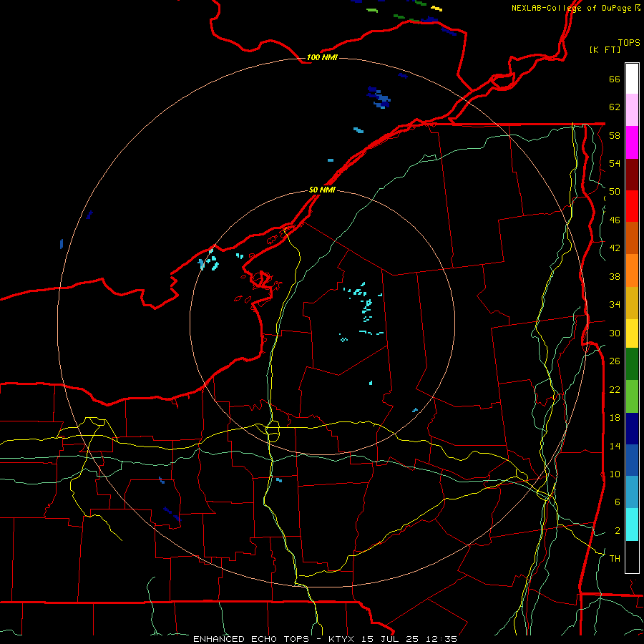Image resolution: width=644 pixels, height=644 pixels.
Task: Click the light pink legend swatch
Action: tap(632, 109)
